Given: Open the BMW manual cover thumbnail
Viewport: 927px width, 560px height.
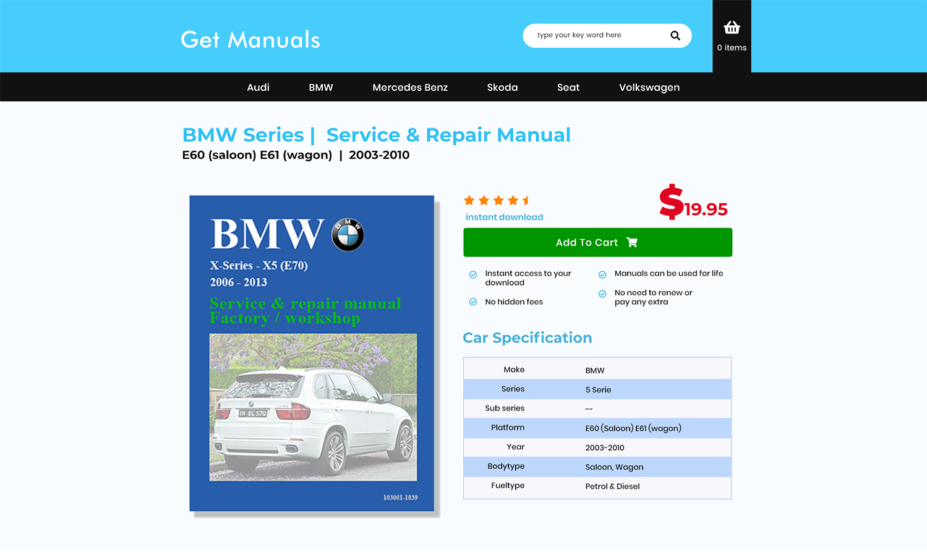Looking at the screenshot, I should [312, 353].
